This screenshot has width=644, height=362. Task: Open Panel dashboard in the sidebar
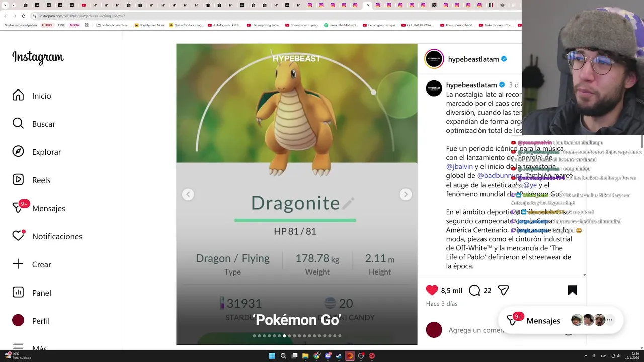[32, 293]
